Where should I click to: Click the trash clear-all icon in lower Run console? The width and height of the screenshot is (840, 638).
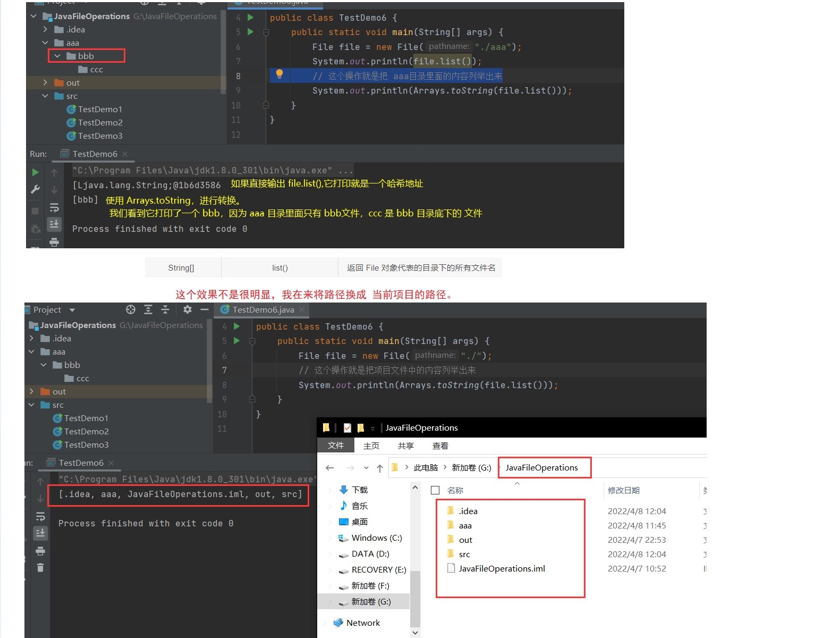40,568
